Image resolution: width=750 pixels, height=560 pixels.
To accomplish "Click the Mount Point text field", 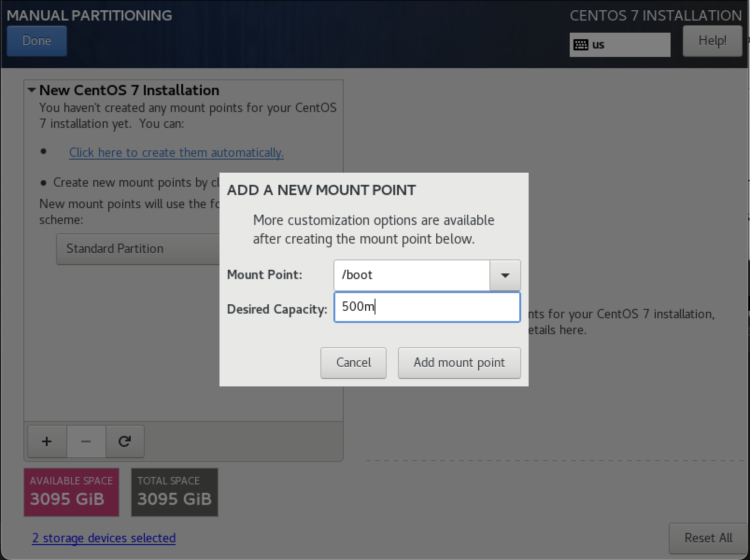I will (x=411, y=275).
